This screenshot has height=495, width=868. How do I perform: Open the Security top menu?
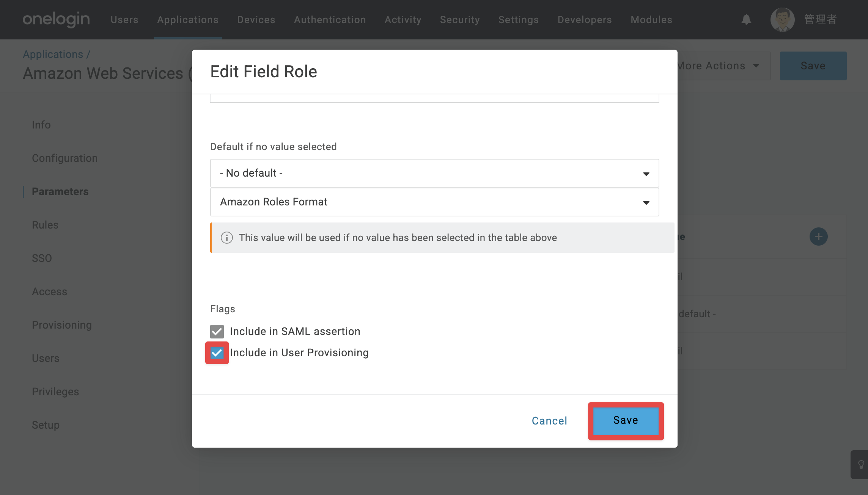point(460,20)
